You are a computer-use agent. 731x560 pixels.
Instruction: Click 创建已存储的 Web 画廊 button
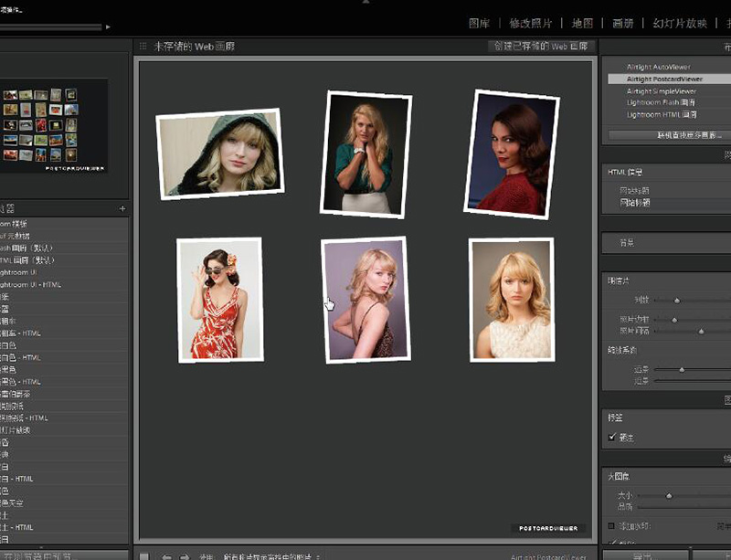[541, 46]
